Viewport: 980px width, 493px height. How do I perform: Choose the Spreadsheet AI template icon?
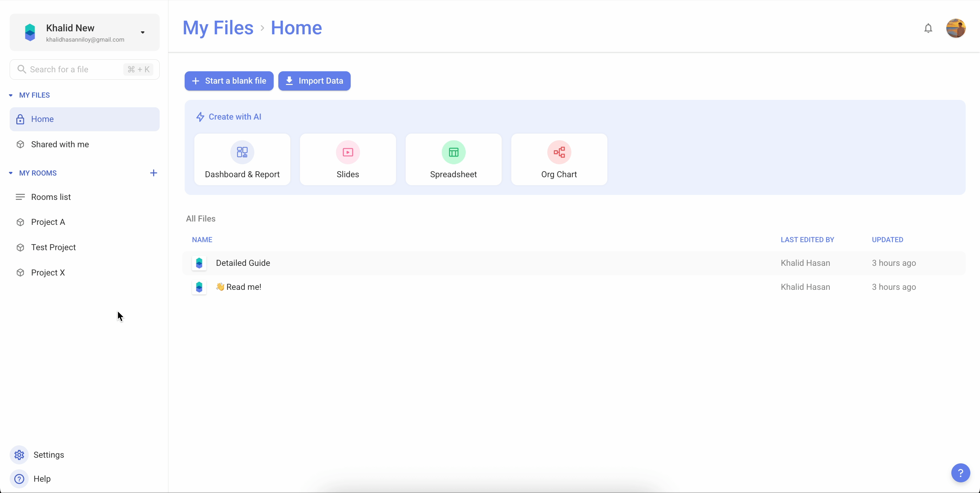tap(453, 153)
